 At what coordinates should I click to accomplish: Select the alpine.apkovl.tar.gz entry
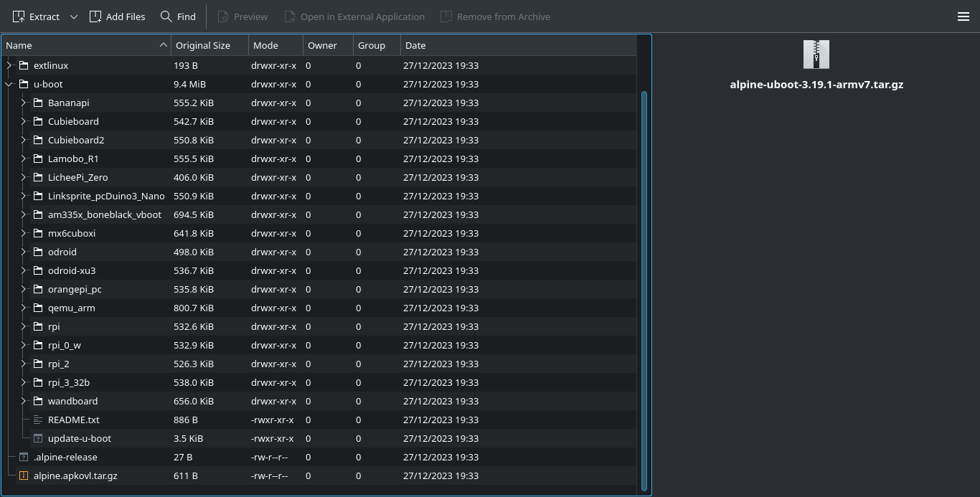[75, 475]
